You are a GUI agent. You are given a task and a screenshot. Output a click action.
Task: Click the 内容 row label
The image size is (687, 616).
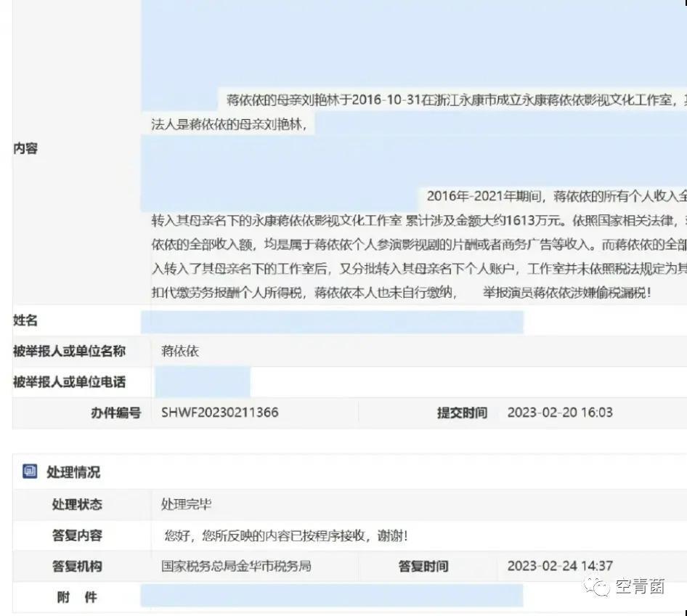click(25, 148)
